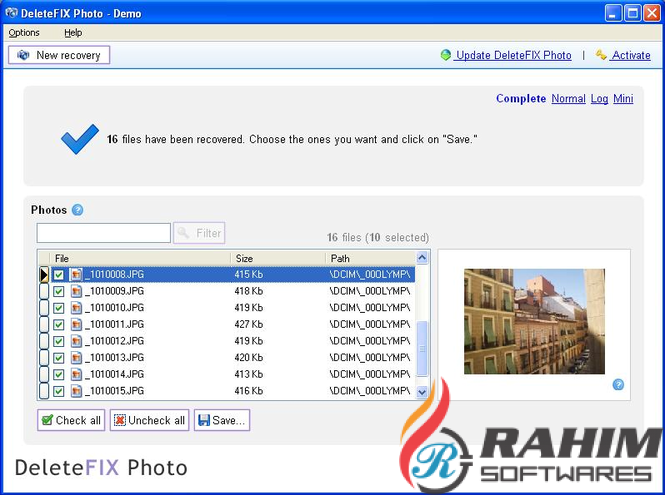Click the filter text input field
This screenshot has width=665, height=495.
point(103,233)
